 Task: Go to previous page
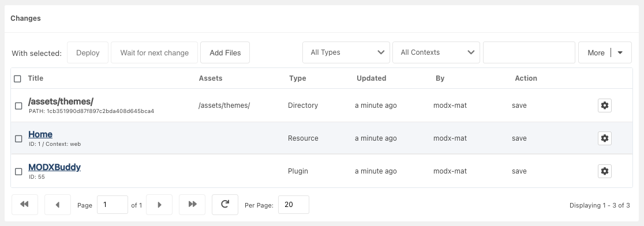point(58,205)
